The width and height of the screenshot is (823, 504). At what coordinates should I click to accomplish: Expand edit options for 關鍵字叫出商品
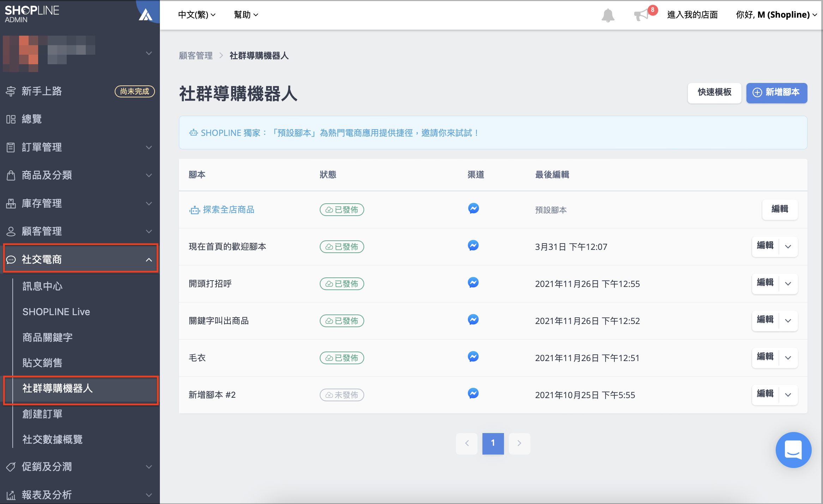coord(788,321)
